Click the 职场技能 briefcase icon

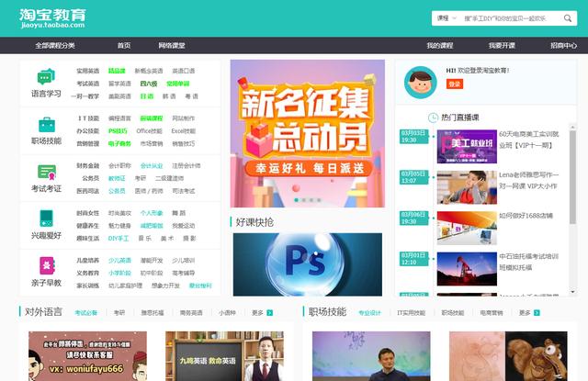click(x=47, y=125)
